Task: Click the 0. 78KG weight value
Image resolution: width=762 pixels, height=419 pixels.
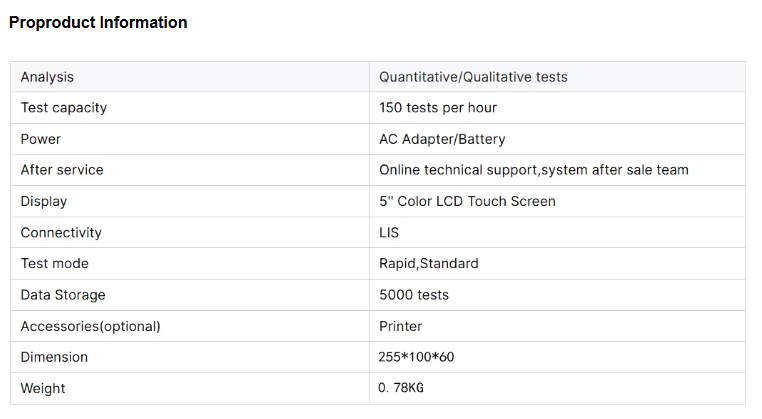Action: (x=401, y=388)
